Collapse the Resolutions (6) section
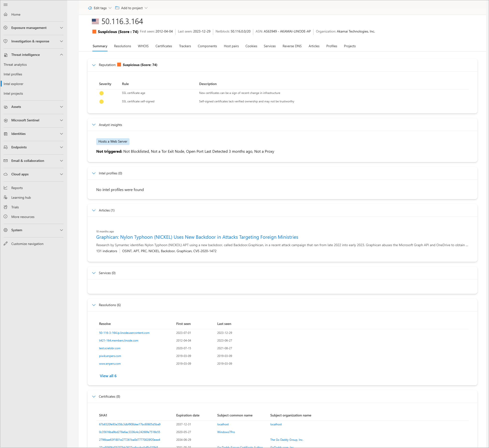Viewport: 489px width, 448px height. coord(94,305)
